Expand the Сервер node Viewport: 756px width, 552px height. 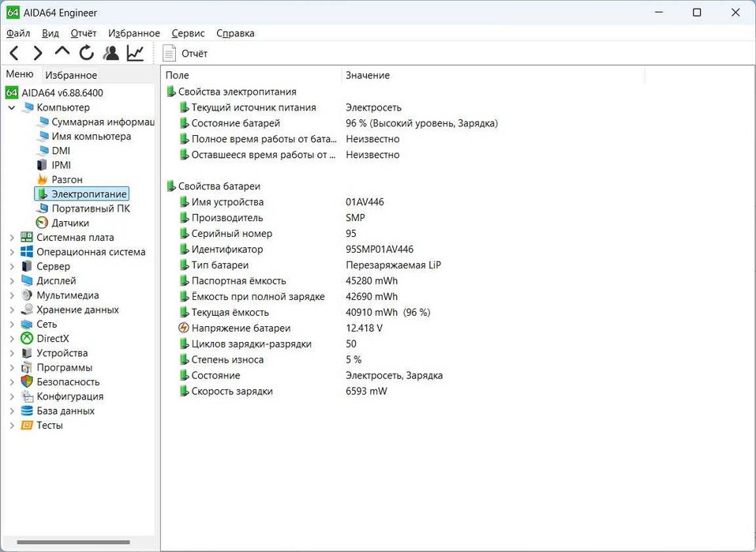click(x=12, y=266)
